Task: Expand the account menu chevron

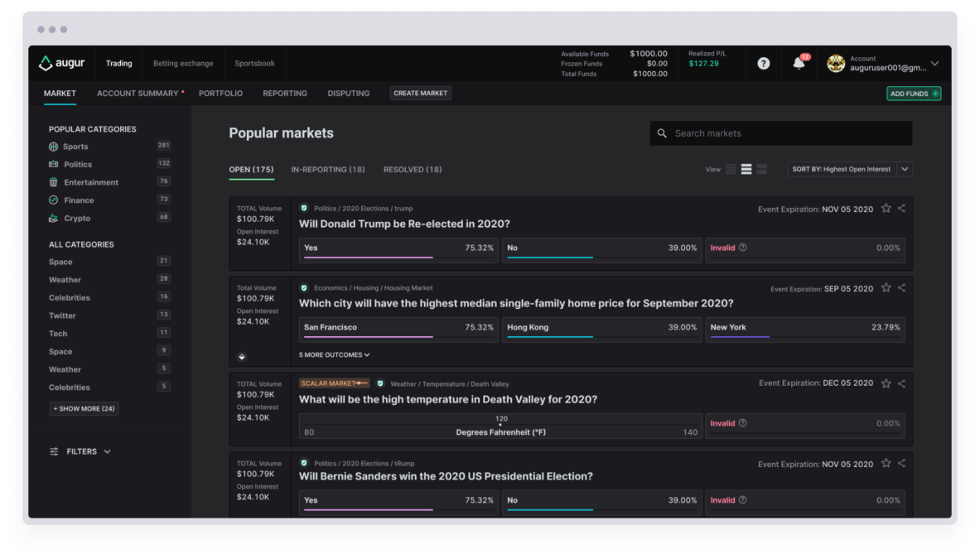Action: [934, 63]
